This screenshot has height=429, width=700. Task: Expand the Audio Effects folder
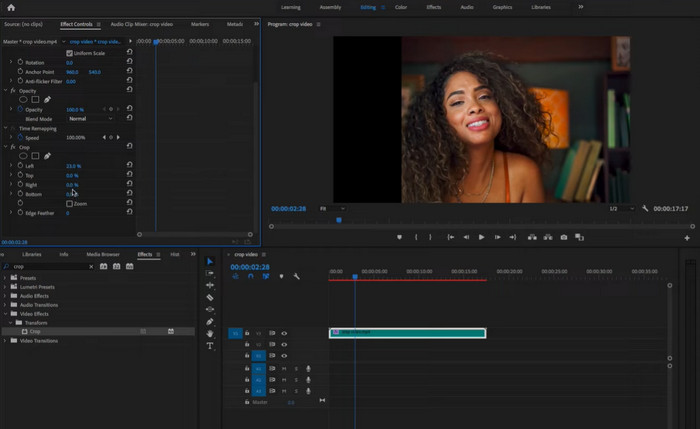[x=5, y=296]
